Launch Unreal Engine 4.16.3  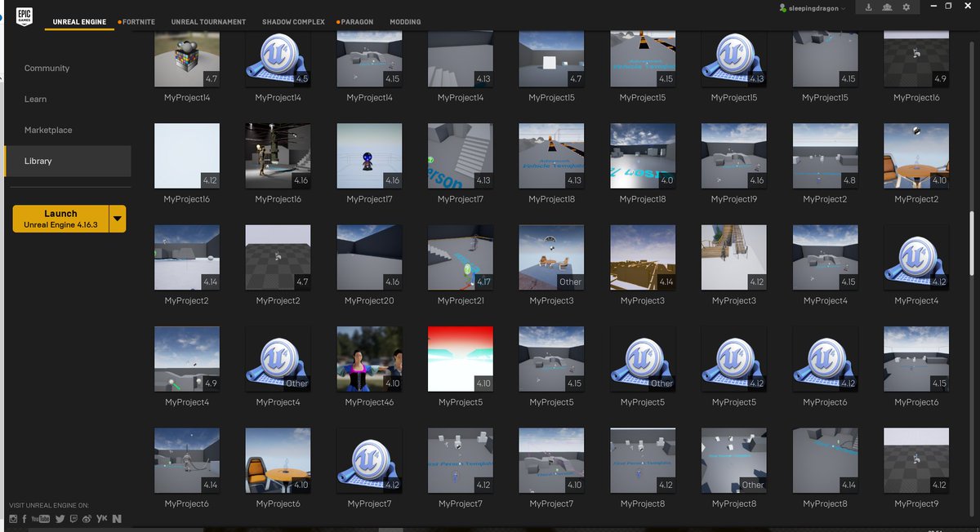60,219
